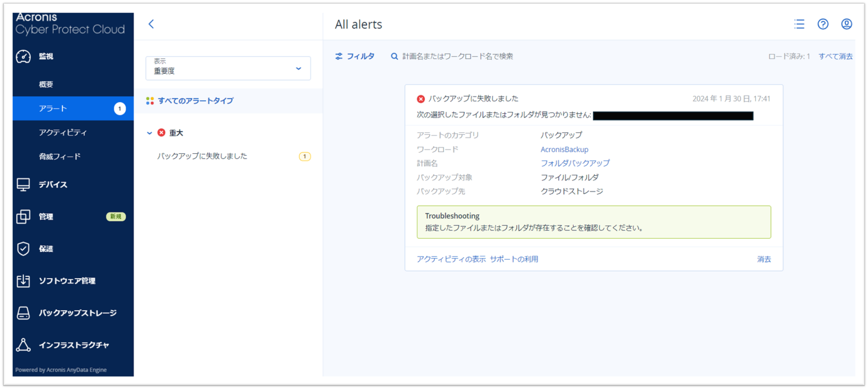Switch to list view icon in header
The height and width of the screenshot is (389, 868).
(x=799, y=24)
